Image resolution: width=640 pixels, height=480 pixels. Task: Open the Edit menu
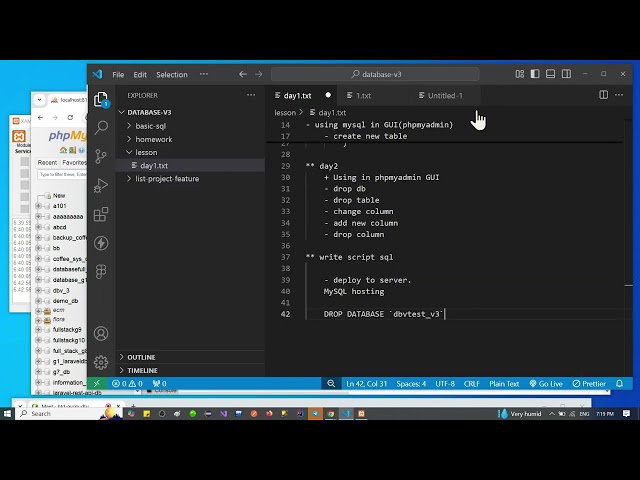[140, 75]
